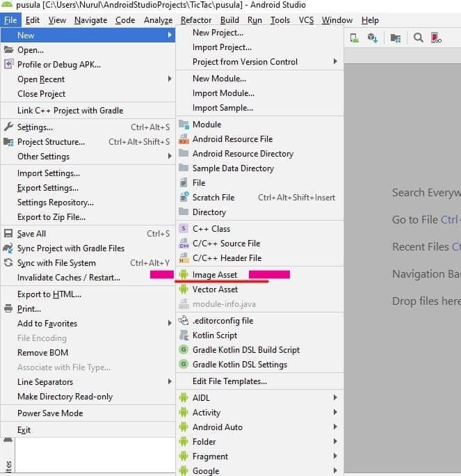
Task: Click the C++ Class icon
Action: [184, 228]
